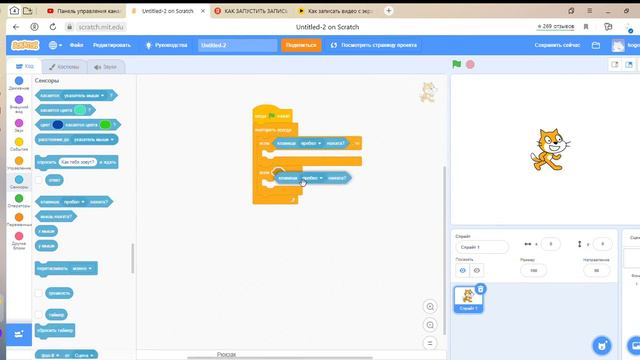
Task: Click the green swatch in 'цвет касается цвета' block
Action: (105, 125)
